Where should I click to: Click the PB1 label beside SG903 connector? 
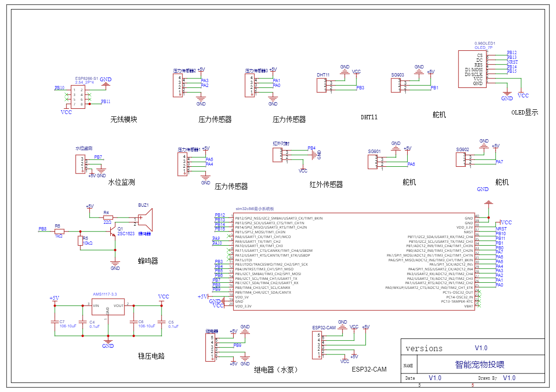point(434,87)
